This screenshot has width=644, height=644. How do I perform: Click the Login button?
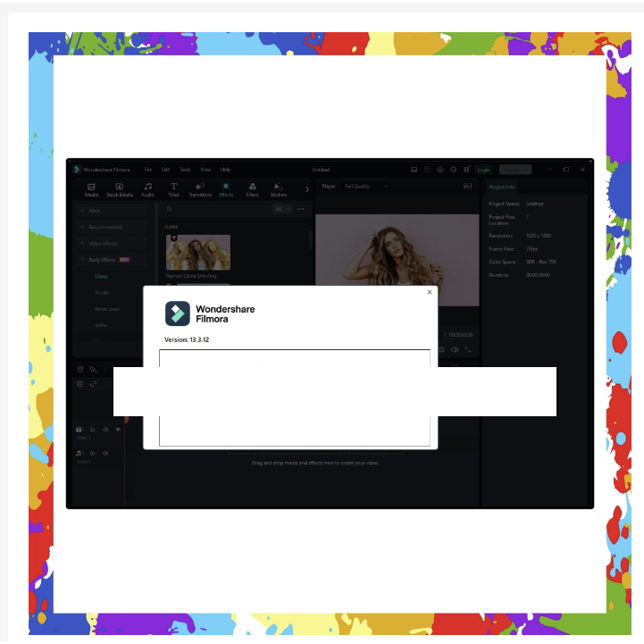[x=483, y=169]
